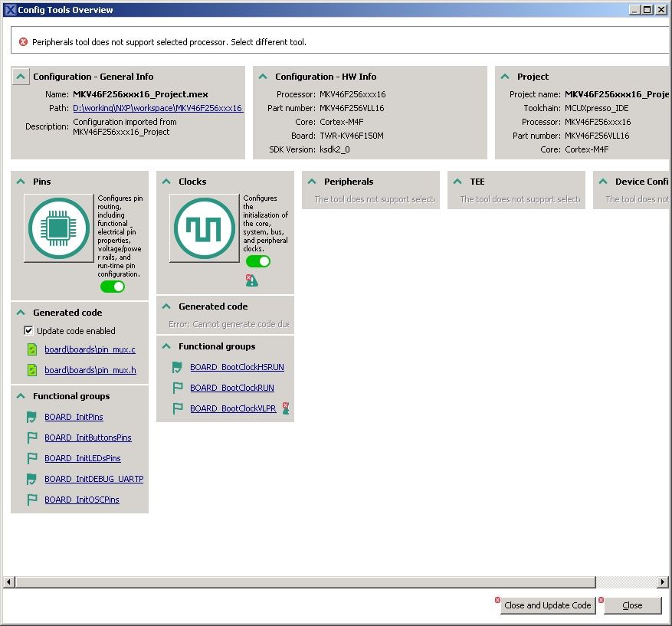This screenshot has height=626, width=672.
Task: Click Peripherals tool not supported message text
Action: coord(169,42)
